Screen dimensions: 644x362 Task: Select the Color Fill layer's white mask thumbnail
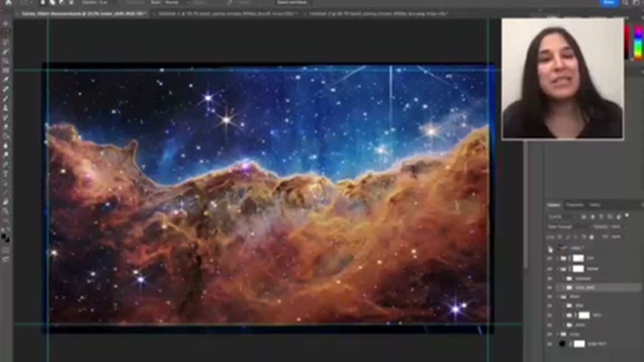coord(580,344)
